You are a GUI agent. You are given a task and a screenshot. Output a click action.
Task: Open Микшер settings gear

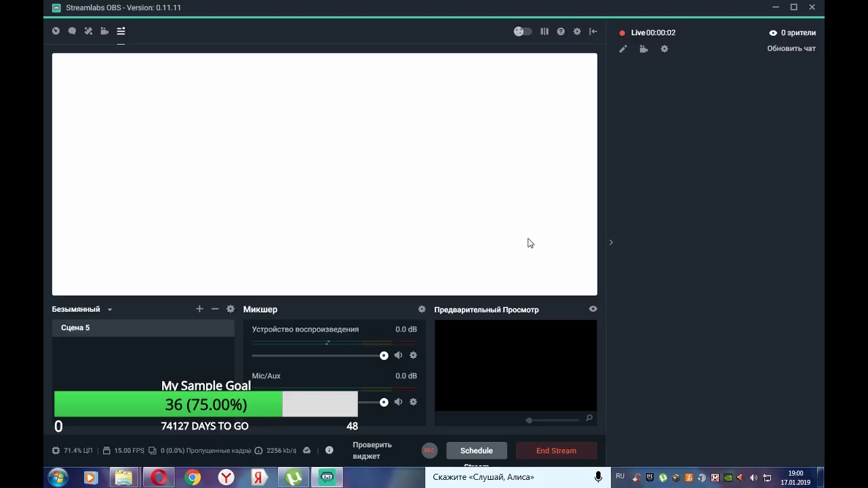[422, 309]
